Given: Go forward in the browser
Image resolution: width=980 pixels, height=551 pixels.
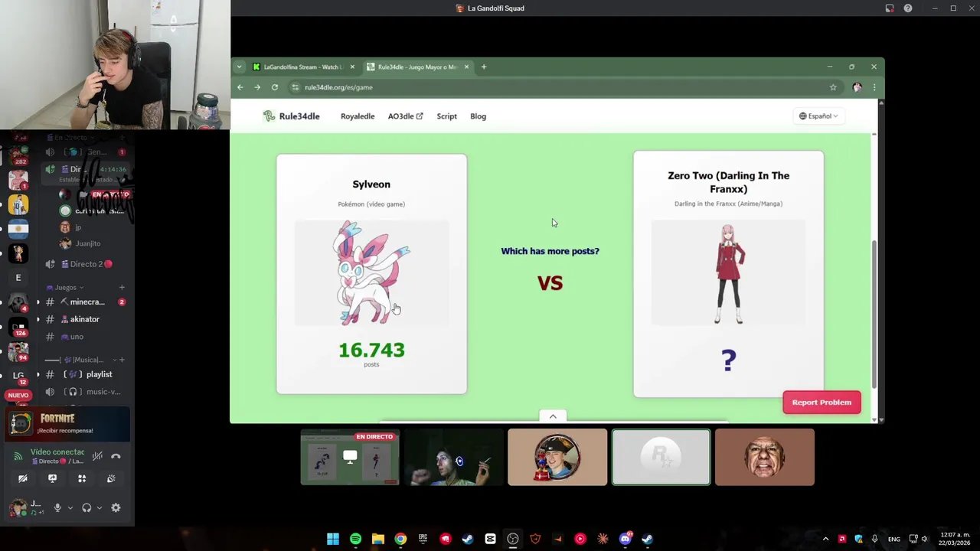Looking at the screenshot, I should (257, 87).
